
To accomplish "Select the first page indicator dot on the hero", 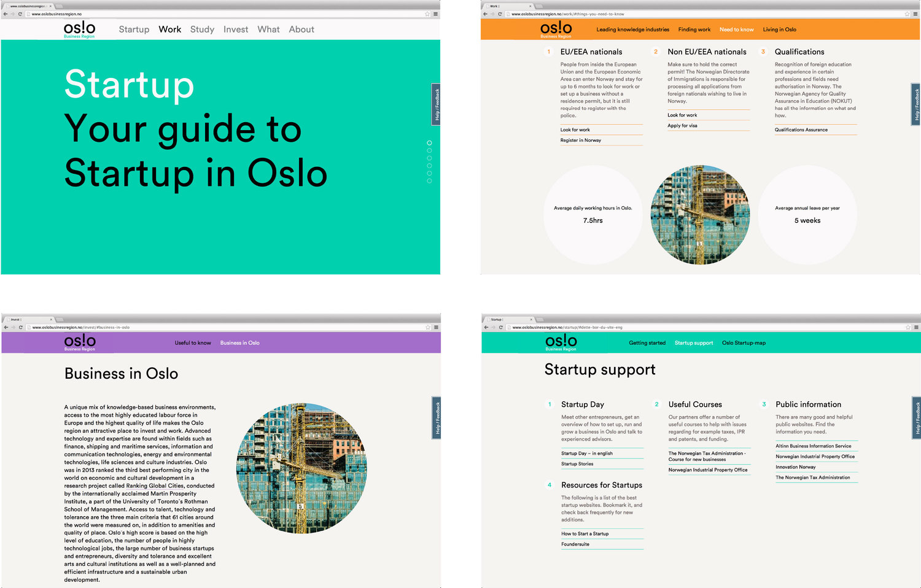I will tap(429, 143).
